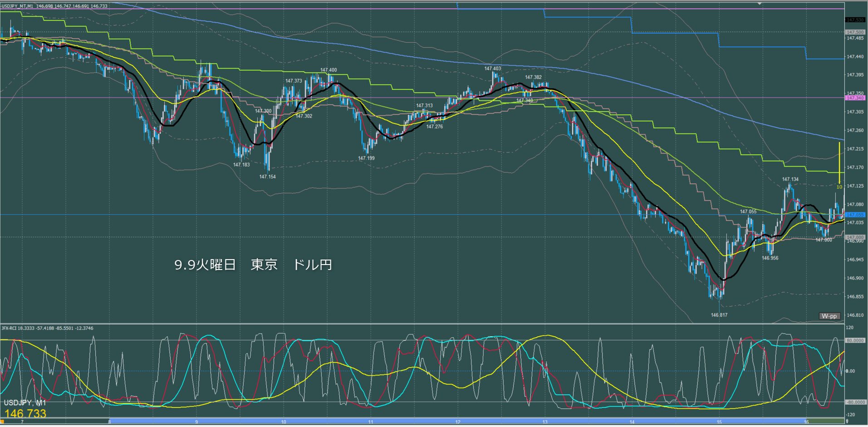This screenshot has height=427, width=868.
Task: Click the 147.154 swing low label
Action: (x=267, y=177)
